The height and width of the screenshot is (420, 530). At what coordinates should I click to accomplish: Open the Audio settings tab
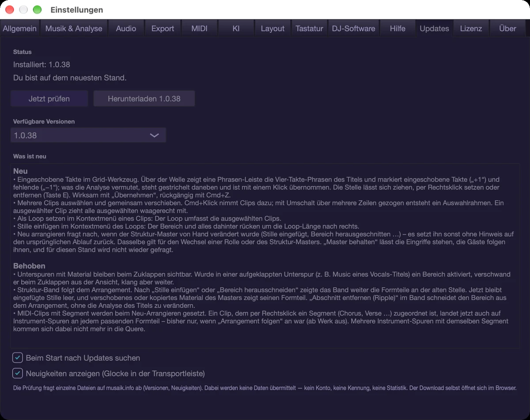click(126, 28)
